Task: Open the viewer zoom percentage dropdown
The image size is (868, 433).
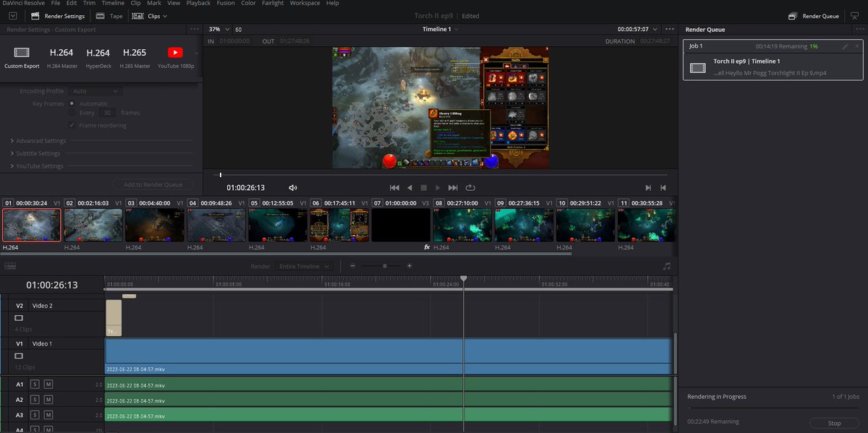Action: (219, 30)
